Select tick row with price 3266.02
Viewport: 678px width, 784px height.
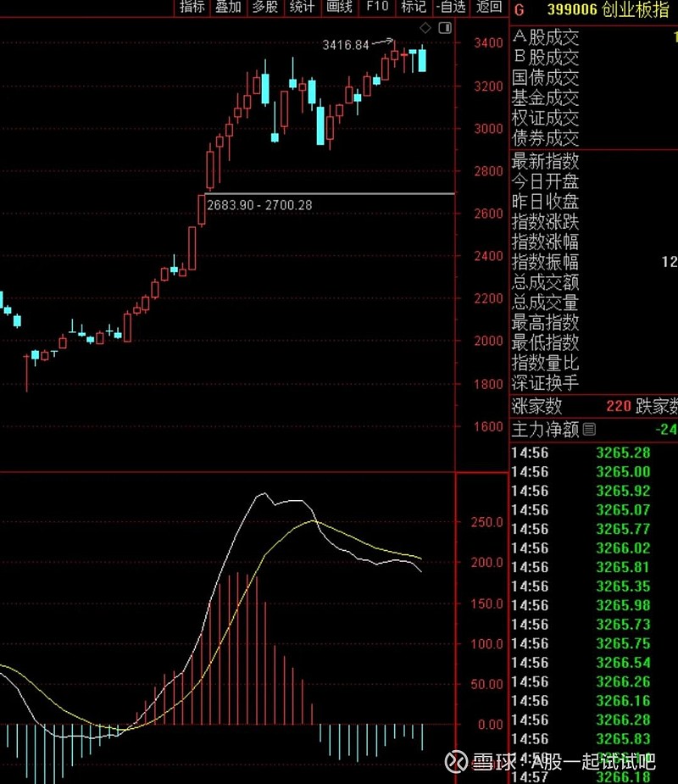click(x=593, y=548)
